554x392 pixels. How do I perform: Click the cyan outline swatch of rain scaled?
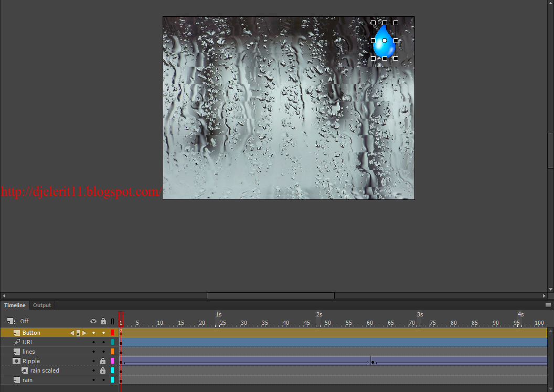point(112,370)
